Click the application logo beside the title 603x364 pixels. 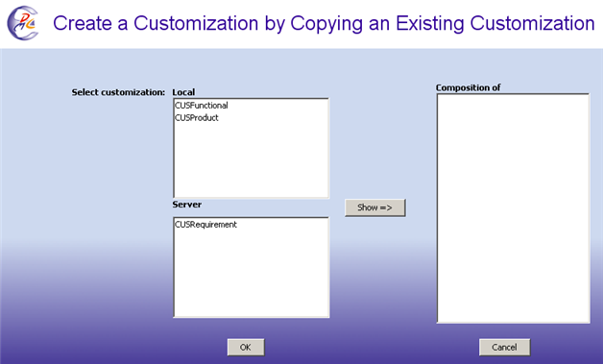click(x=23, y=23)
